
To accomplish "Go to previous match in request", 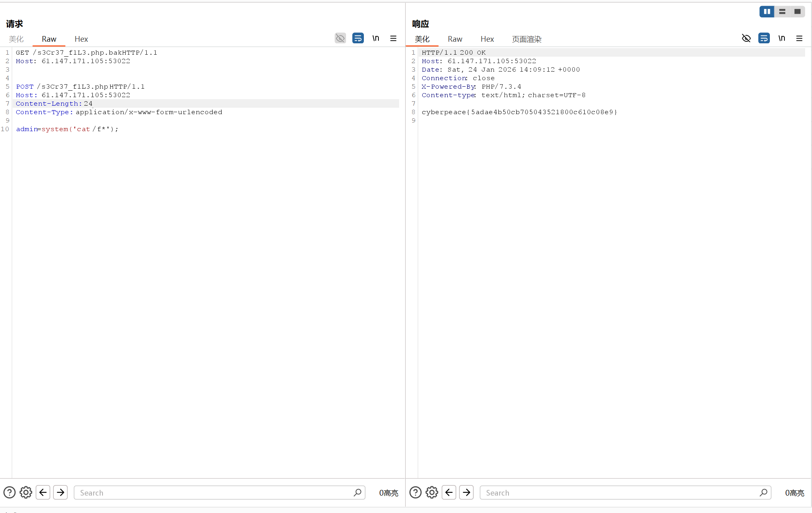I will point(43,492).
